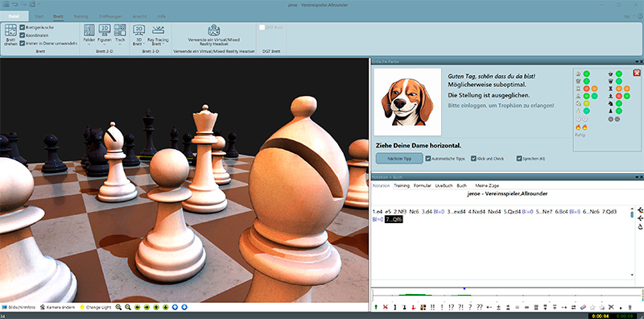Insert the equal position '=' symbol
The image size is (644, 319).
point(517,307)
